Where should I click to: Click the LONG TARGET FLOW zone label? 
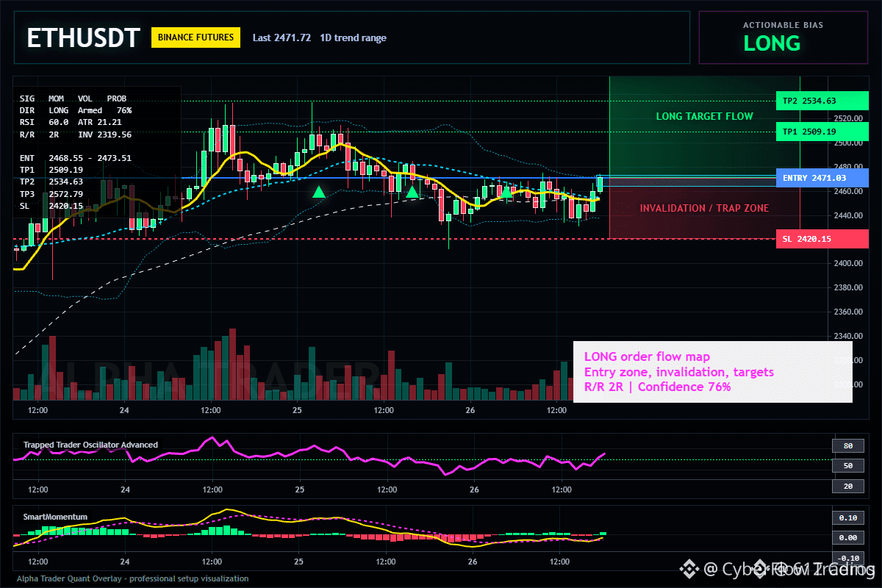[x=704, y=116]
